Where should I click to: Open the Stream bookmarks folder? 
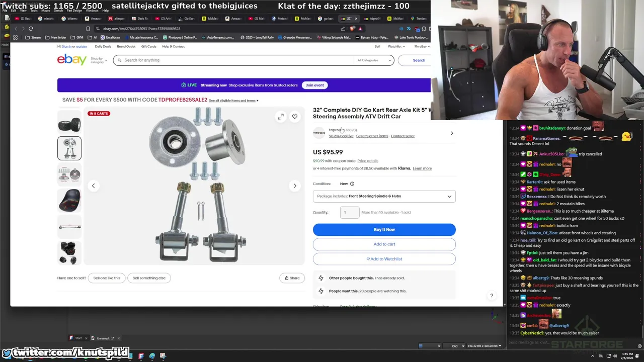coord(33,37)
